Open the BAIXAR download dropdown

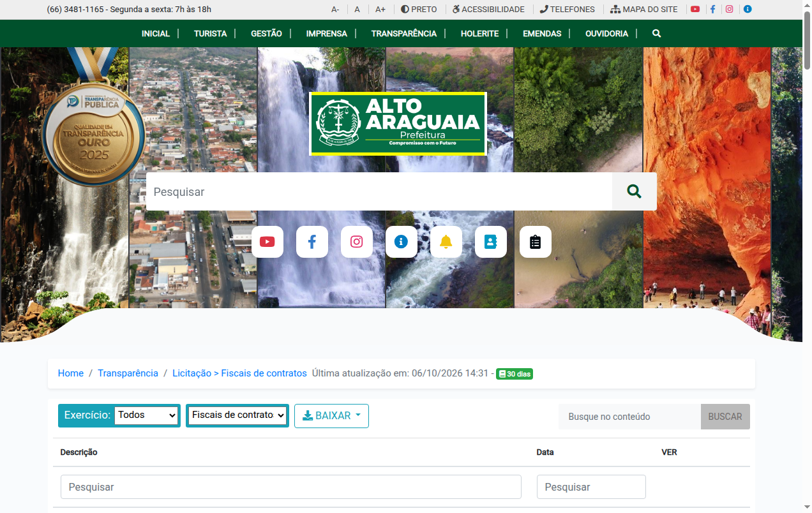[331, 416]
